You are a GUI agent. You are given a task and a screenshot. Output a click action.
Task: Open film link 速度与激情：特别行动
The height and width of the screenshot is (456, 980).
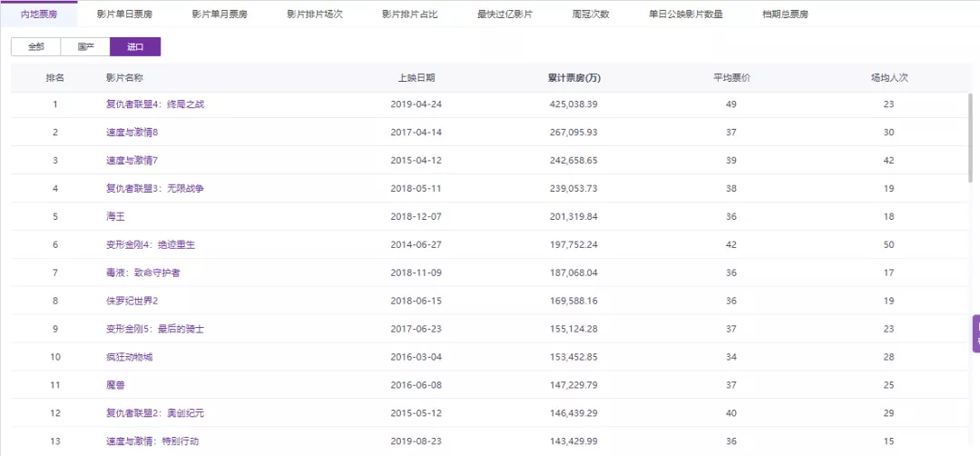(152, 441)
